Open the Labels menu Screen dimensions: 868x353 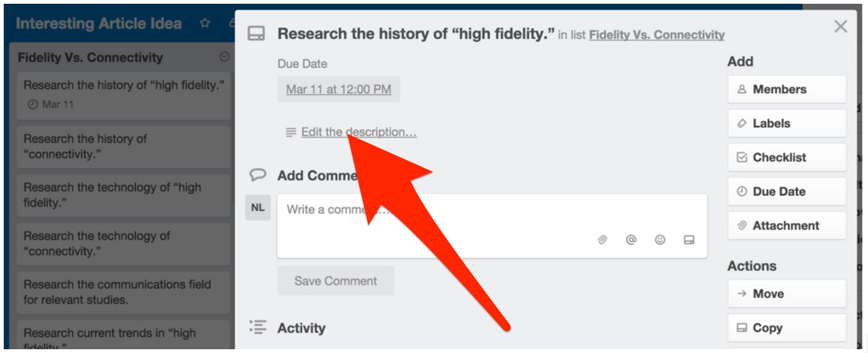[x=786, y=123]
